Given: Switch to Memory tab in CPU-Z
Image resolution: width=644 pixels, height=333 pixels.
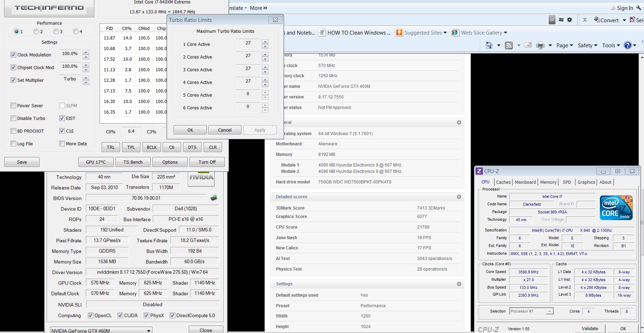Looking at the screenshot, I should [x=548, y=182].
